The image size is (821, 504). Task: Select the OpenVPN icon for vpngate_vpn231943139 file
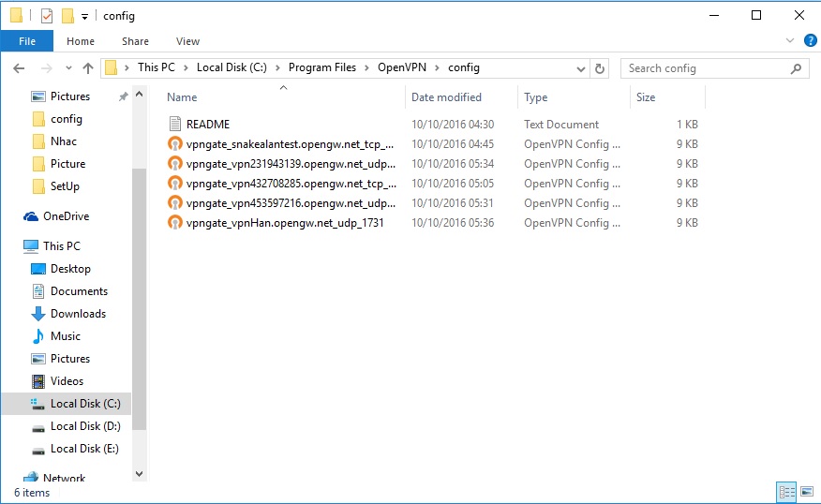(175, 163)
